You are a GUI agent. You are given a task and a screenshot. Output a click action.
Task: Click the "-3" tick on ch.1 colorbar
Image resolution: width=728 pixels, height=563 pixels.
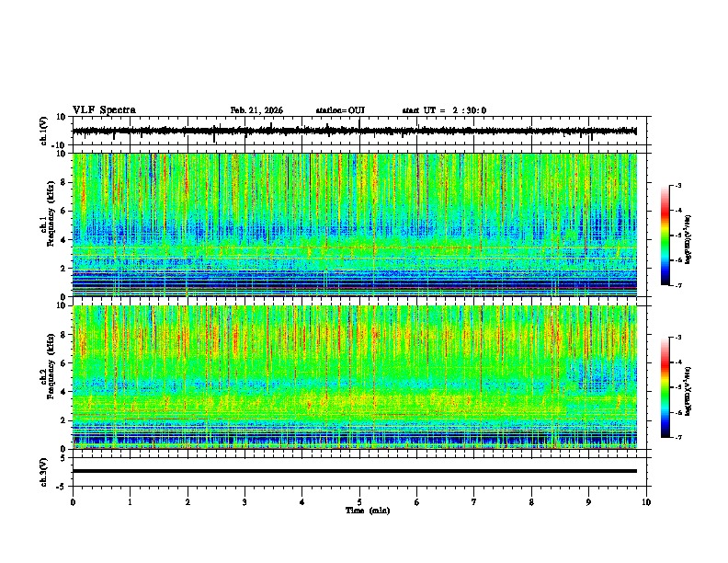[677, 186]
